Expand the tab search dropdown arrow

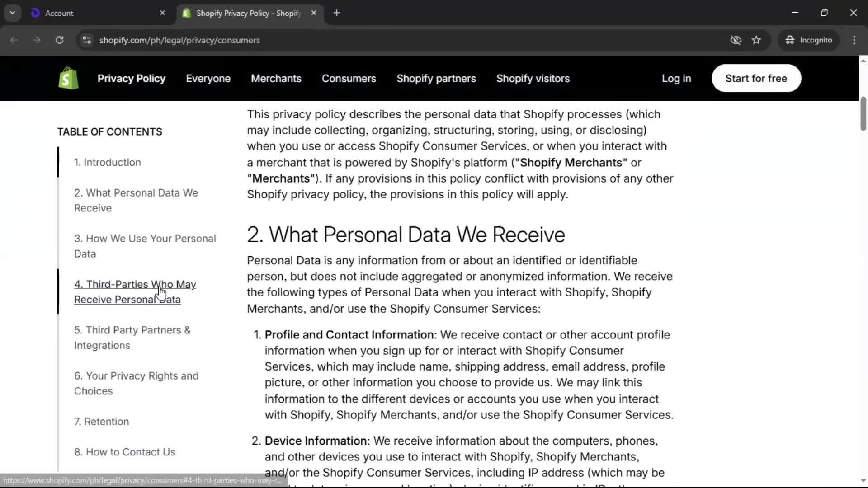(13, 13)
